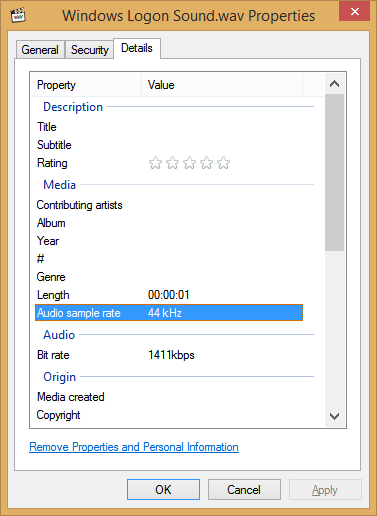Select the Length property row
Image resolution: width=377 pixels, height=516 pixels.
click(169, 295)
